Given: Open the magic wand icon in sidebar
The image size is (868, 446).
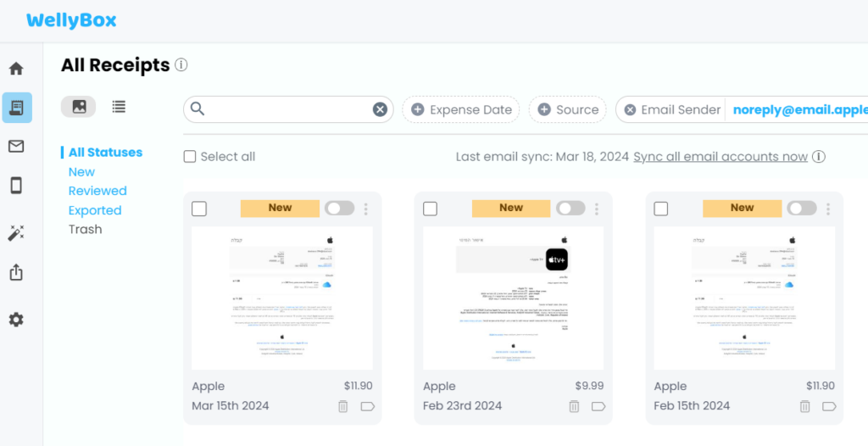Looking at the screenshot, I should tap(16, 232).
